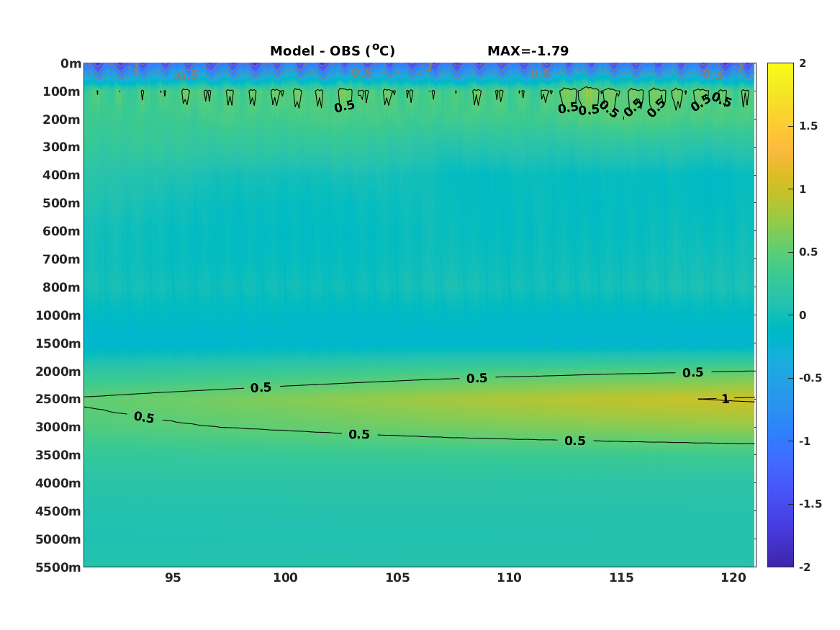Click the plot title "Model - OBS (°C)"
This screenshot has height=630, width=840.
pos(332,50)
